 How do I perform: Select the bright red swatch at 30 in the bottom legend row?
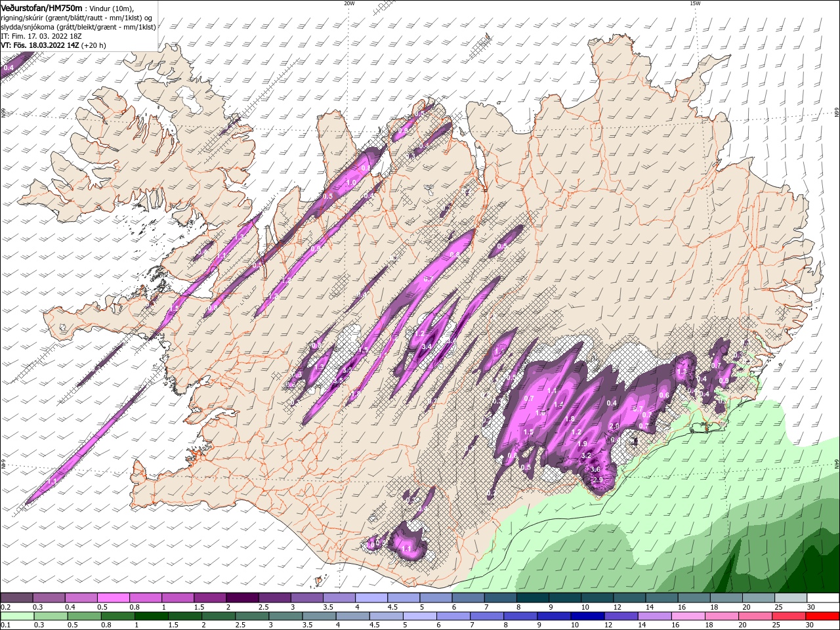[822, 616]
